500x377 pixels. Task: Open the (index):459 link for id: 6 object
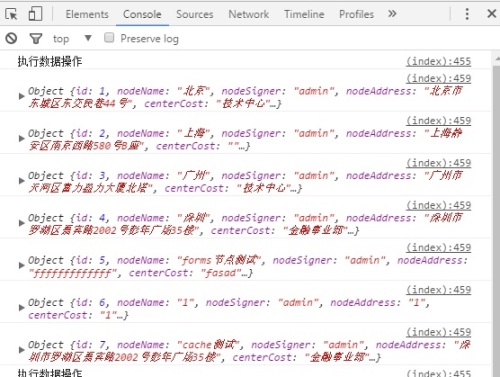pyautogui.click(x=438, y=290)
